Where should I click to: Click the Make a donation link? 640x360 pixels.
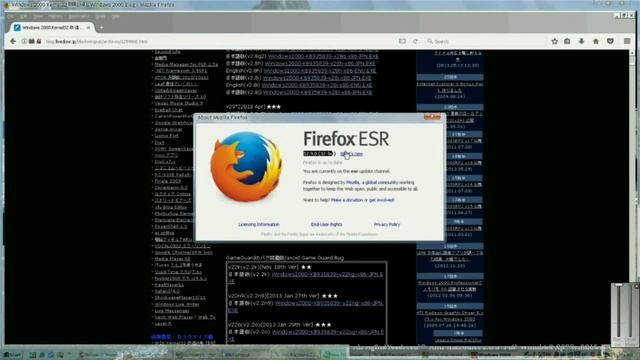coord(347,200)
